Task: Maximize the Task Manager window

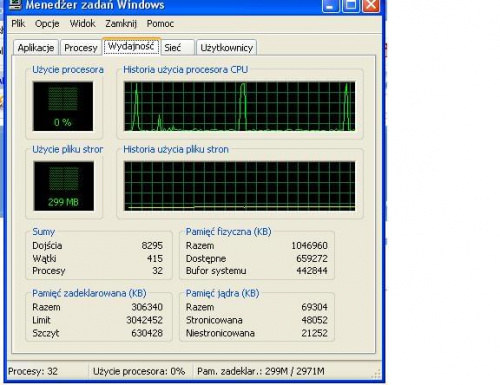Action: [351, 5]
